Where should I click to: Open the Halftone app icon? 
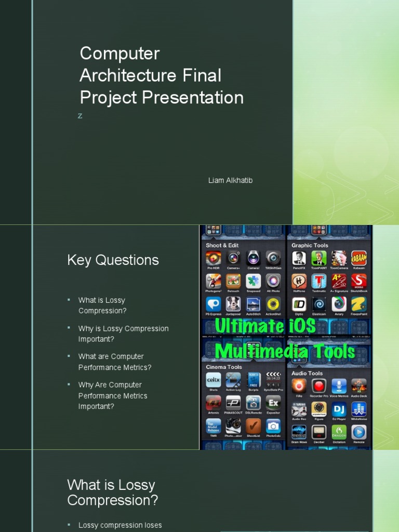click(299, 281)
